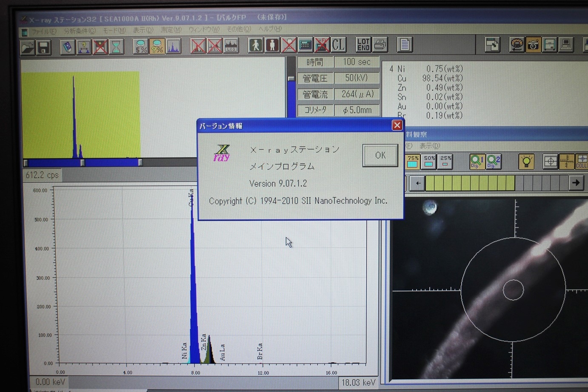Viewport: 588px width, 392px height.
Task: Open the peak range question-mark icon
Action: (84, 46)
